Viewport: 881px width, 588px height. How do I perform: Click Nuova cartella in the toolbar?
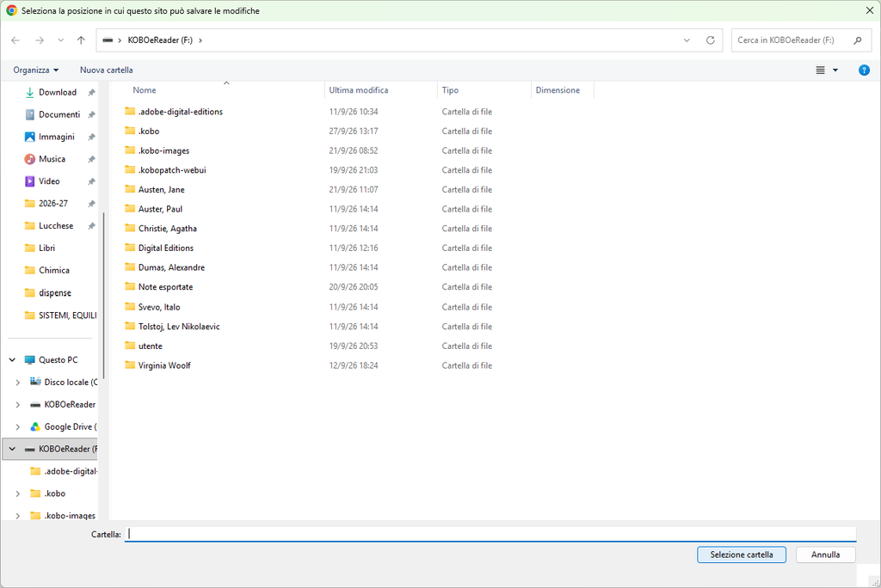pyautogui.click(x=106, y=70)
